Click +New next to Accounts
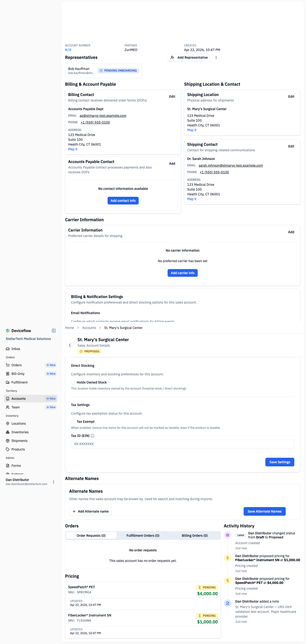The image size is (306, 644). click(x=51, y=399)
